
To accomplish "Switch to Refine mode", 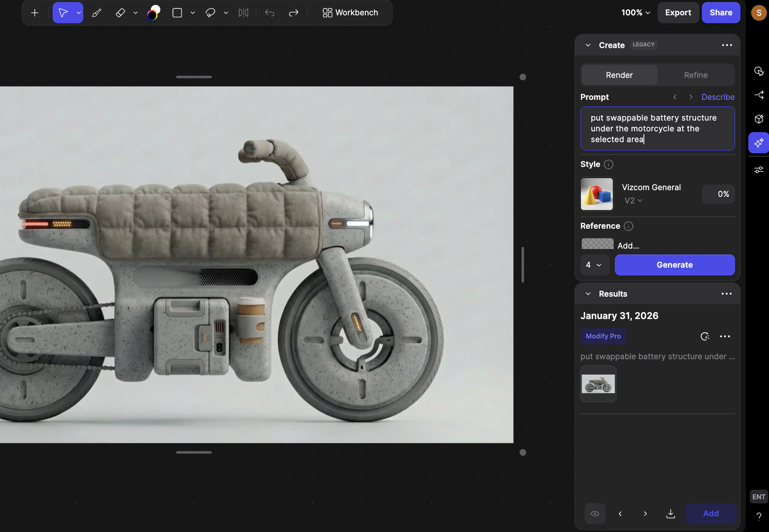I will click(x=696, y=75).
